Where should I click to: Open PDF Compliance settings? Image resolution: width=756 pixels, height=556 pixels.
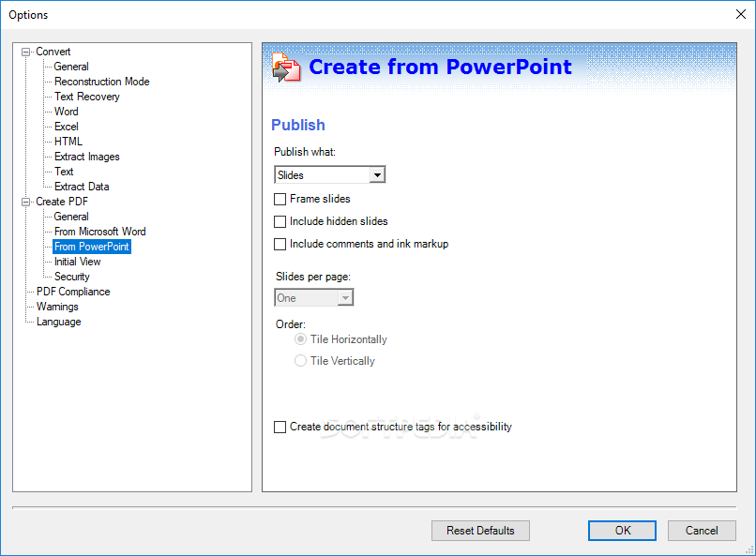click(x=73, y=292)
